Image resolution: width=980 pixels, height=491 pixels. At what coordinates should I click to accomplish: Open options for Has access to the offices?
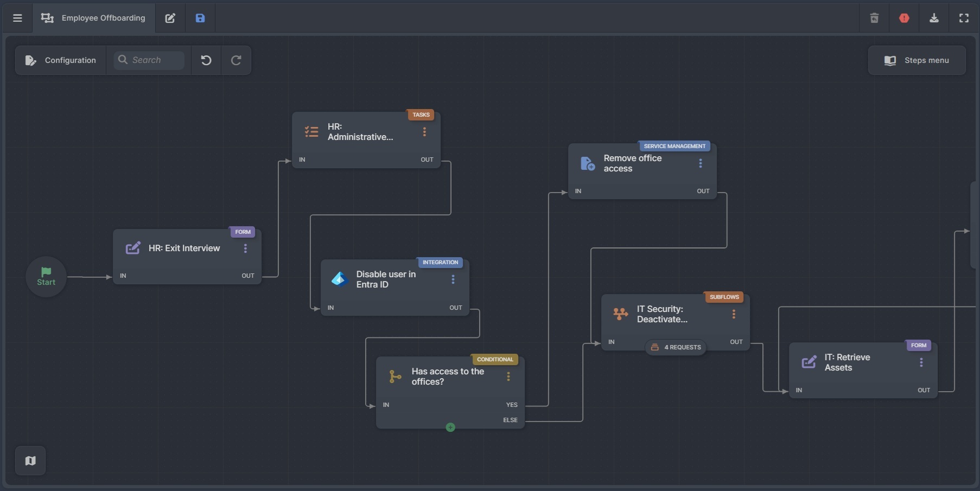tap(508, 376)
